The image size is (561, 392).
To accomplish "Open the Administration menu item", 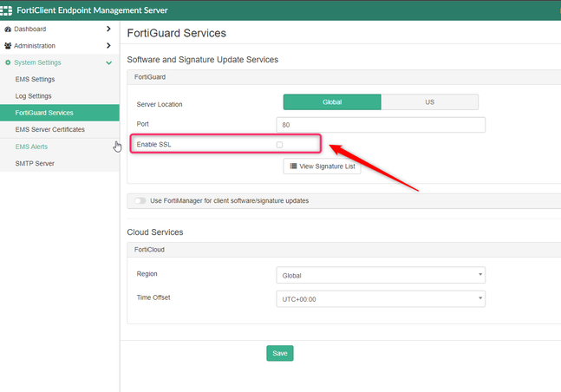I will click(59, 46).
